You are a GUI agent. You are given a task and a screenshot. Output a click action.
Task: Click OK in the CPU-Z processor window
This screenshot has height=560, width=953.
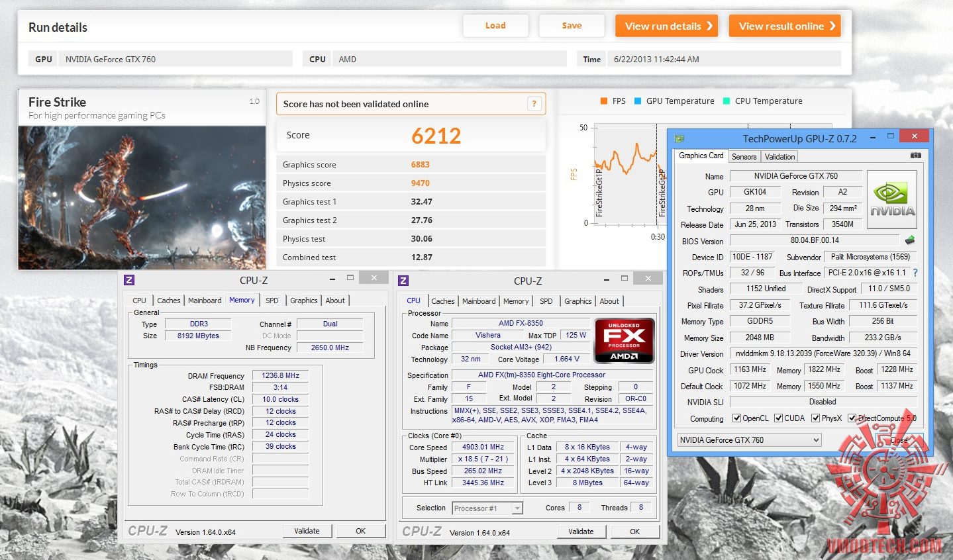coord(635,532)
